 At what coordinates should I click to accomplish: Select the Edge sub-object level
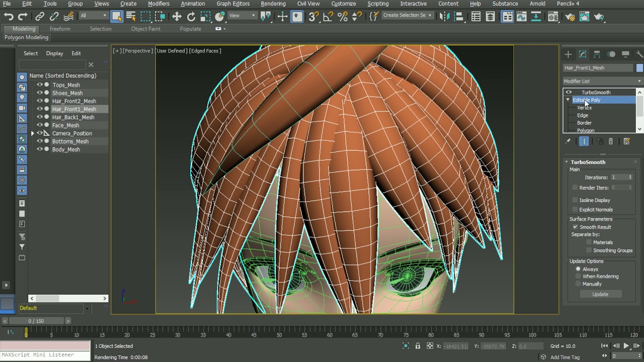click(583, 115)
